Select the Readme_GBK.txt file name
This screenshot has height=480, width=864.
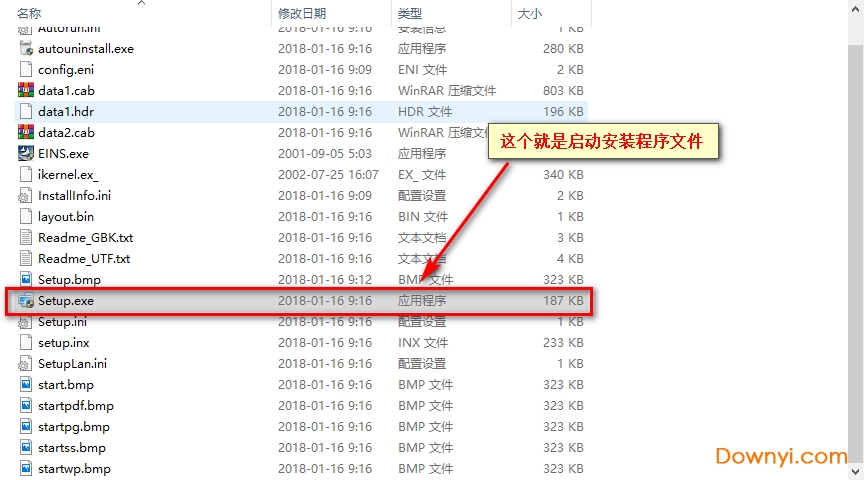coord(85,238)
